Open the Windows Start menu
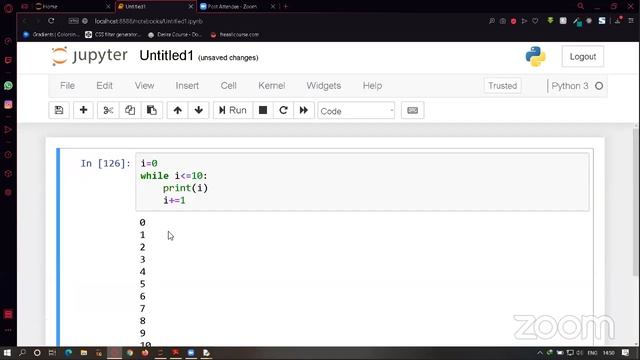This screenshot has height=360, width=640. [x=7, y=353]
